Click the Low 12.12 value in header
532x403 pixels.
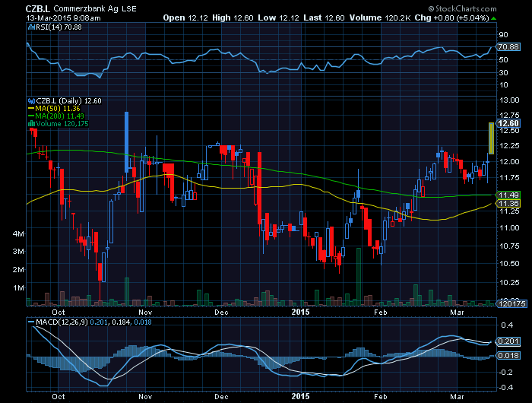point(279,17)
